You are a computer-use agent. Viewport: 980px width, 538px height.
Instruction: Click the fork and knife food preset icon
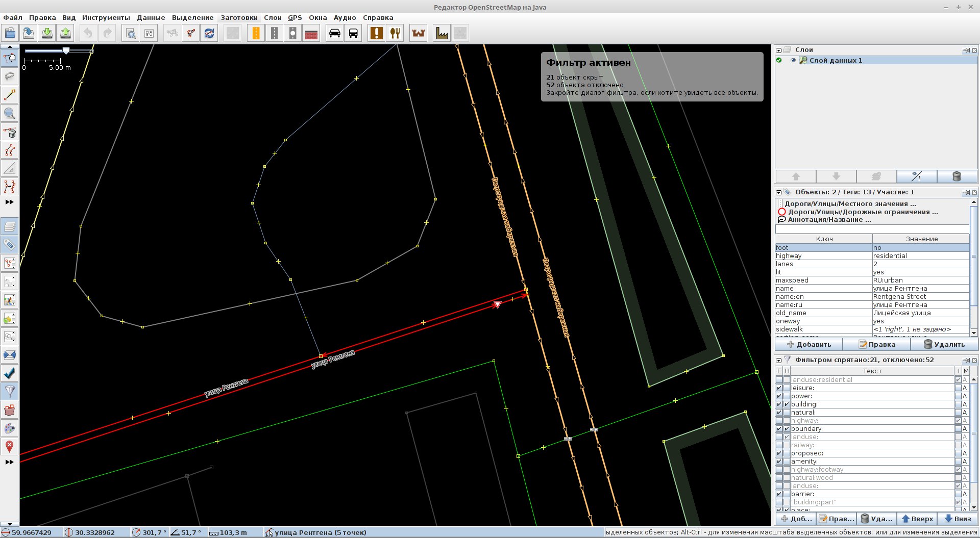click(x=395, y=34)
